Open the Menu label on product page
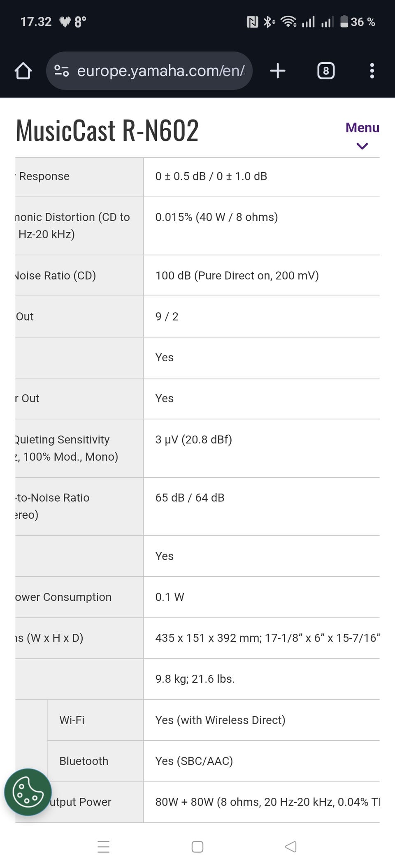Screen dimensions: 395x868 362,128
